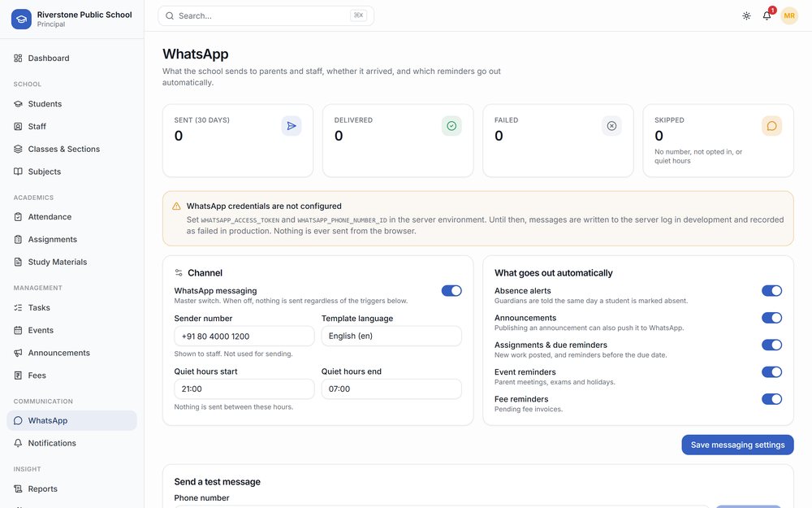Disable Announcements automatic push toggle

pos(771,318)
